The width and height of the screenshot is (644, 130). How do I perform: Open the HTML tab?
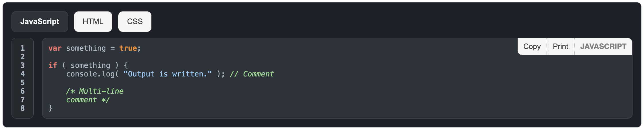93,21
